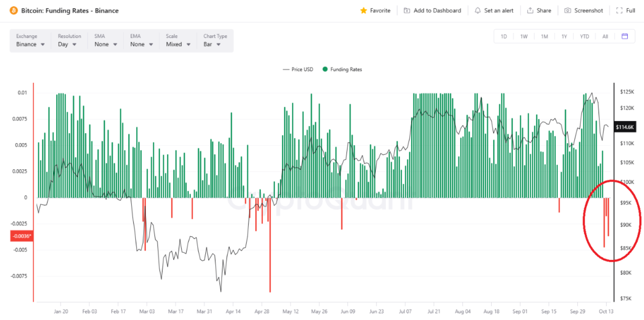644x320 pixels.
Task: Select the 1W time range tab
Action: coord(524,36)
